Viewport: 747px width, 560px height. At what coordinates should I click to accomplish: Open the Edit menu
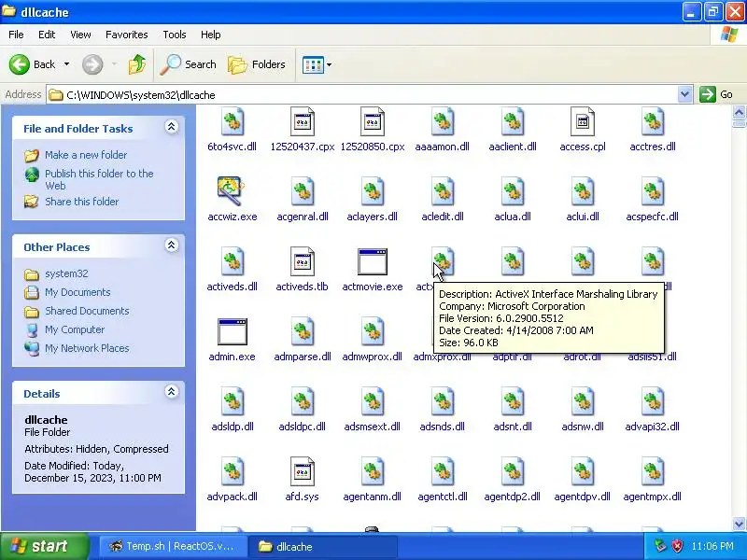click(47, 35)
